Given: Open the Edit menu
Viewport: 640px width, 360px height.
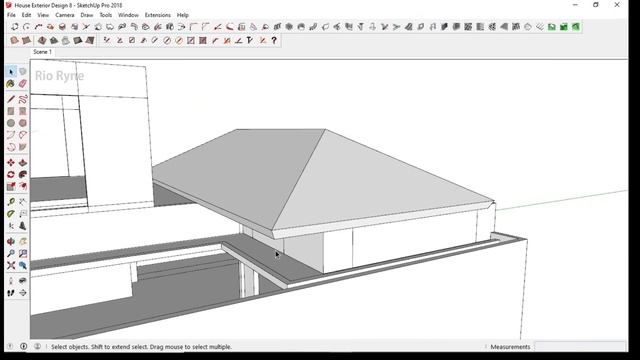Looking at the screenshot, I should coord(27,15).
